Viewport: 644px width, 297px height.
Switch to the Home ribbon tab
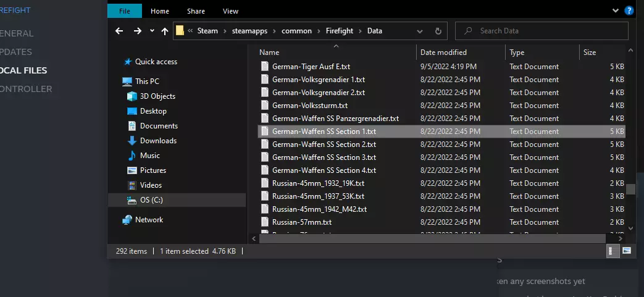160,11
